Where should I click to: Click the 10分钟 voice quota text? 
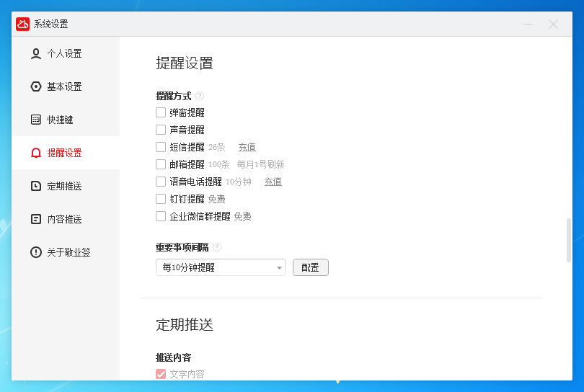tap(239, 182)
